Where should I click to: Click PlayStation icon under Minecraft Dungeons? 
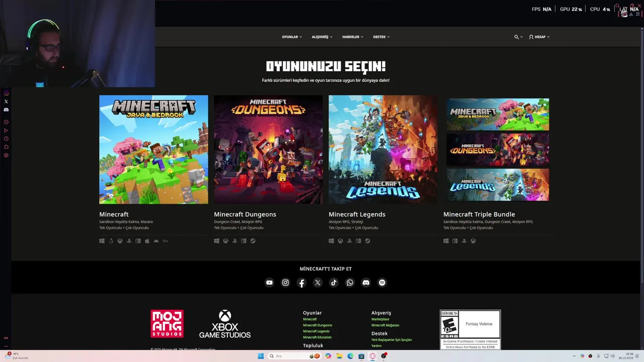coord(234,241)
